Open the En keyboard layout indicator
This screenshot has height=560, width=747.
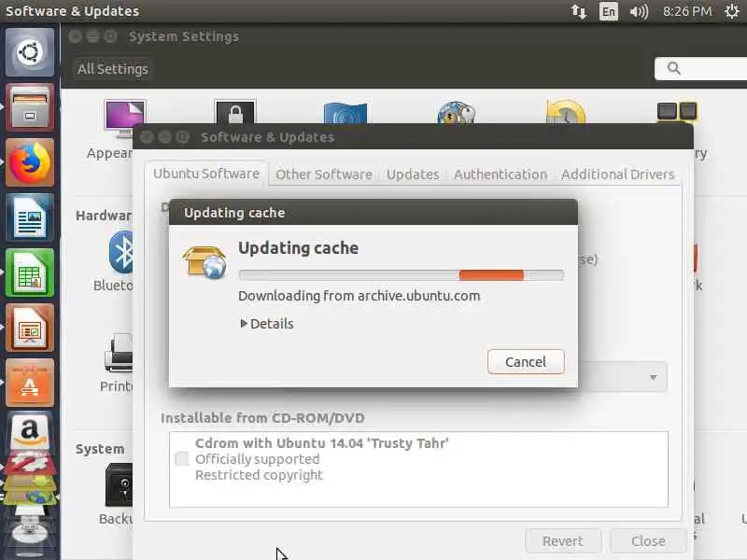609,11
